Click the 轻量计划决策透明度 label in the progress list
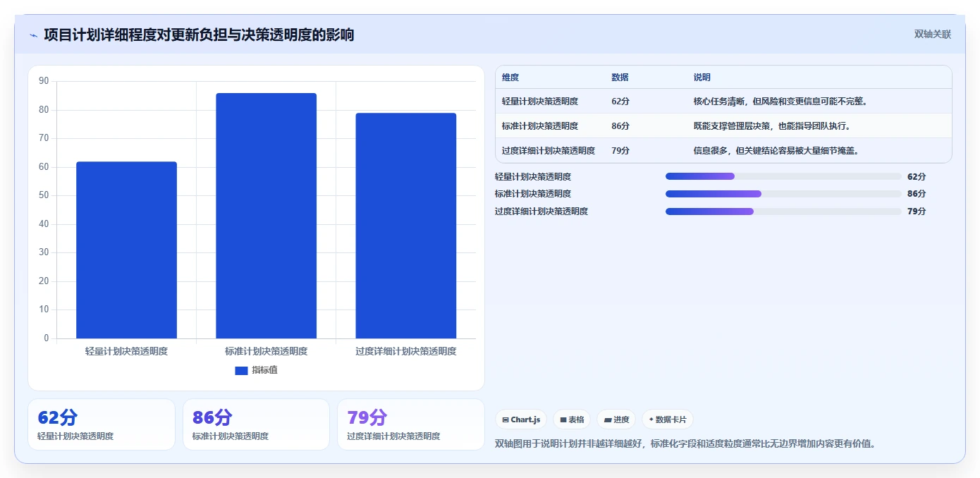This screenshot has width=980, height=478. (x=533, y=176)
